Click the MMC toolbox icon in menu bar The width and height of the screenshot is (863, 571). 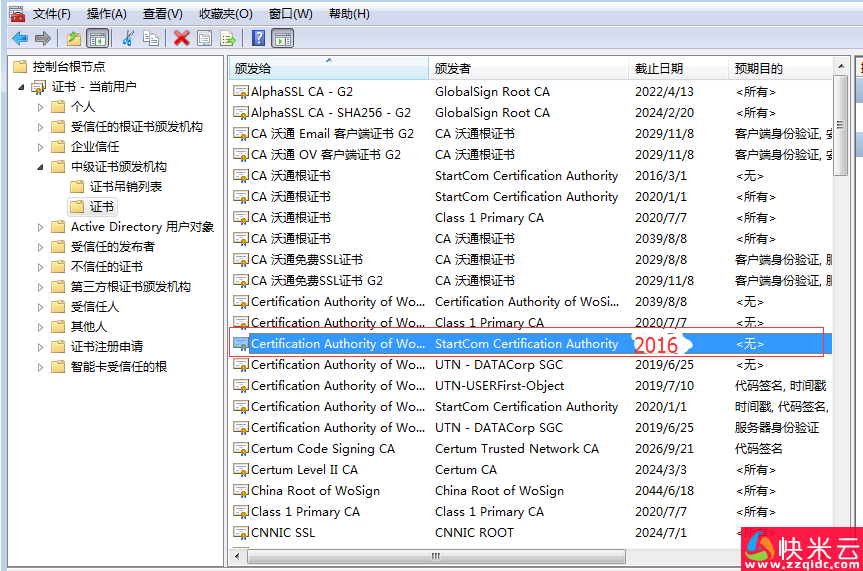17,14
